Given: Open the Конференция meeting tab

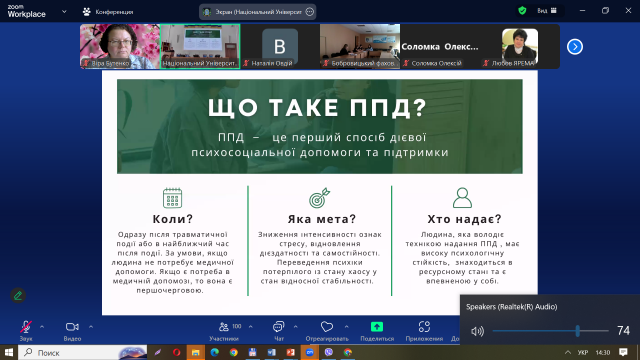Looking at the screenshot, I should [108, 12].
